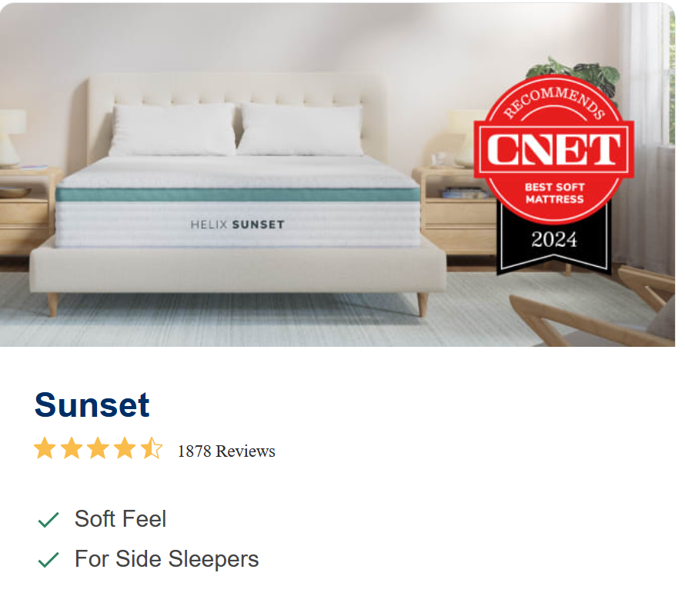This screenshot has width=685, height=616.
Task: Click the red CNET Recommends badge
Action: point(553,146)
